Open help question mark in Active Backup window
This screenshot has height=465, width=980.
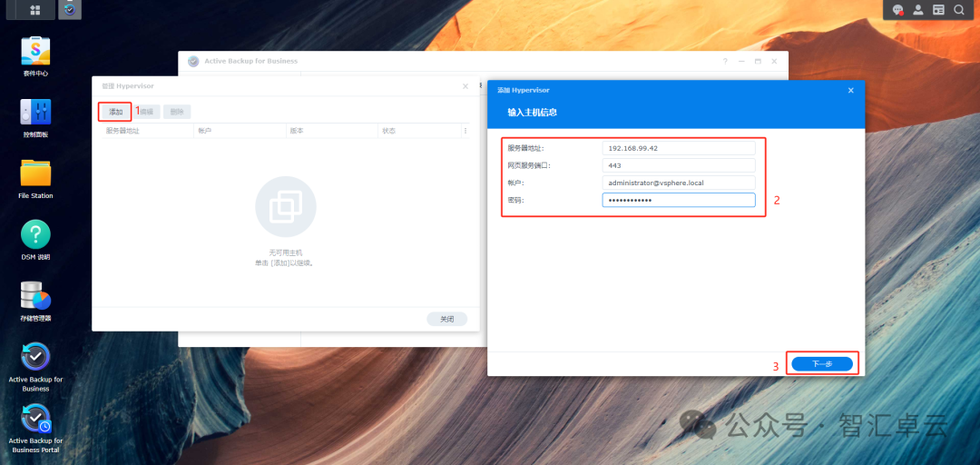click(x=725, y=62)
